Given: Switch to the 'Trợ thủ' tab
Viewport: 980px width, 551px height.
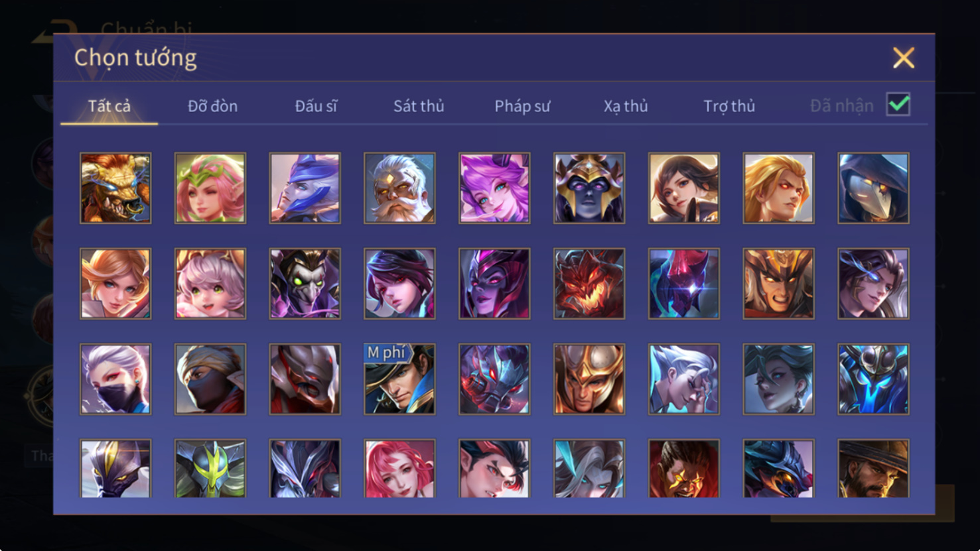Looking at the screenshot, I should point(729,106).
